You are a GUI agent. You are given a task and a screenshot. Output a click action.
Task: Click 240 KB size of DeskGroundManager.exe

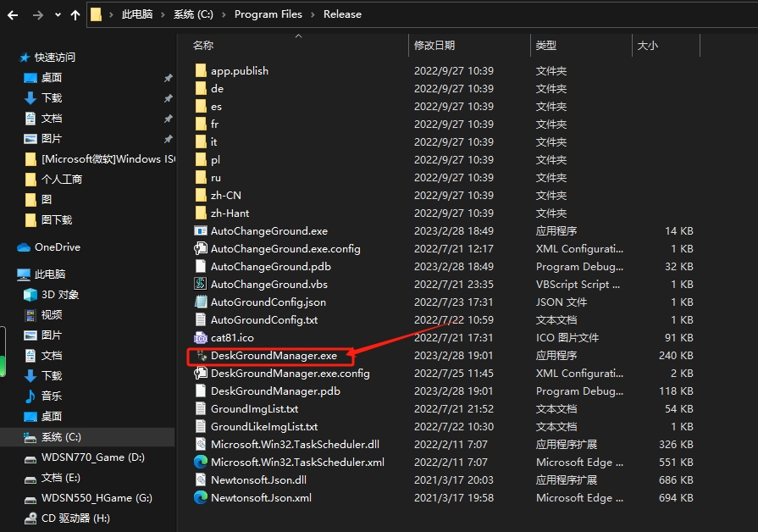point(676,356)
